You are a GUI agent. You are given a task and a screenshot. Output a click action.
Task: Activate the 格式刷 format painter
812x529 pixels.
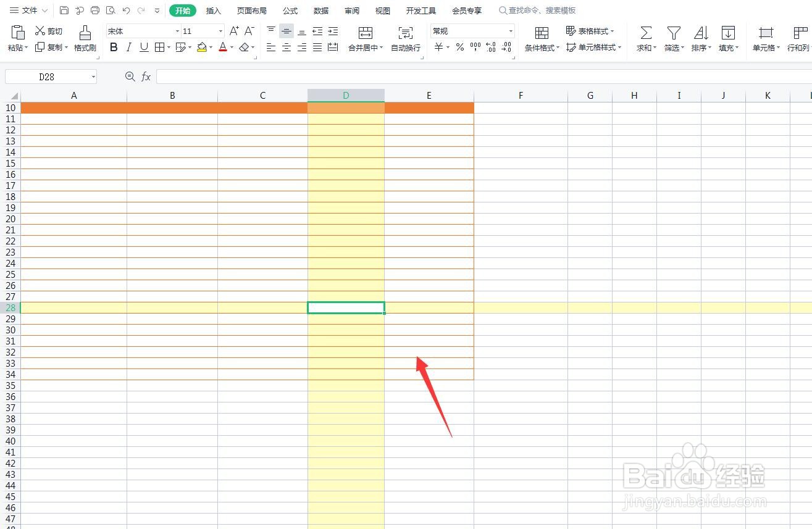(x=85, y=38)
